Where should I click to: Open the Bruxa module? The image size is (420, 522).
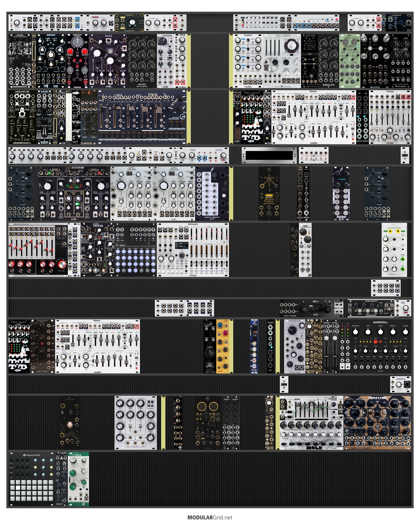[x=108, y=61]
